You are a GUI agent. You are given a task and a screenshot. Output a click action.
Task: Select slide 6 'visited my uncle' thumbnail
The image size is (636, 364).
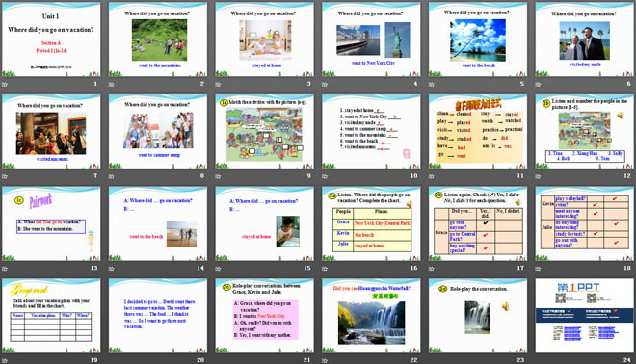pyautogui.click(x=585, y=39)
